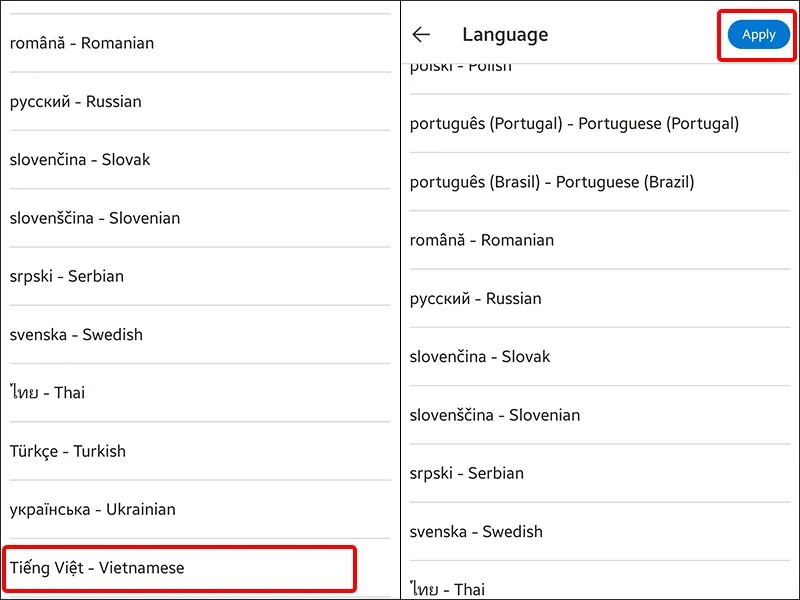Choose Serbian in the left screenshot

coord(67,277)
